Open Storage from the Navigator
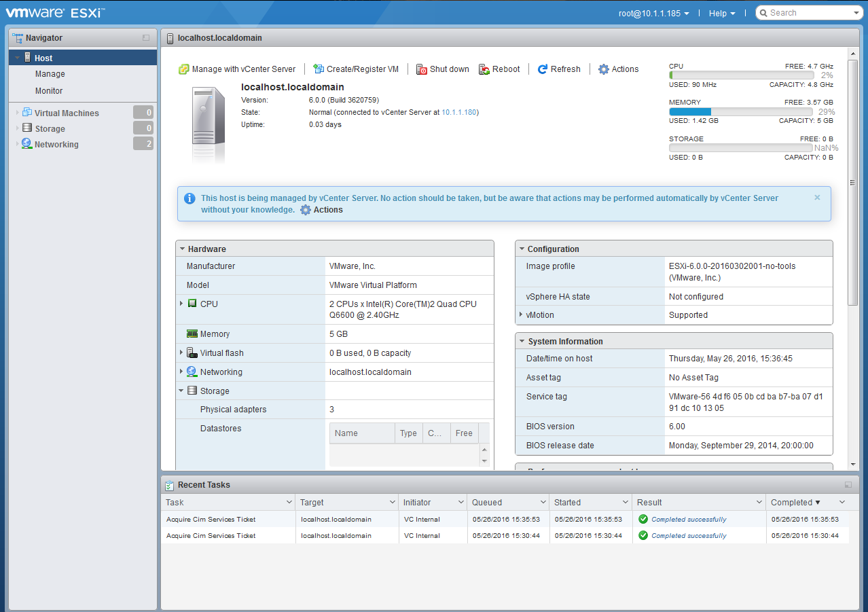868x612 pixels. [50, 128]
